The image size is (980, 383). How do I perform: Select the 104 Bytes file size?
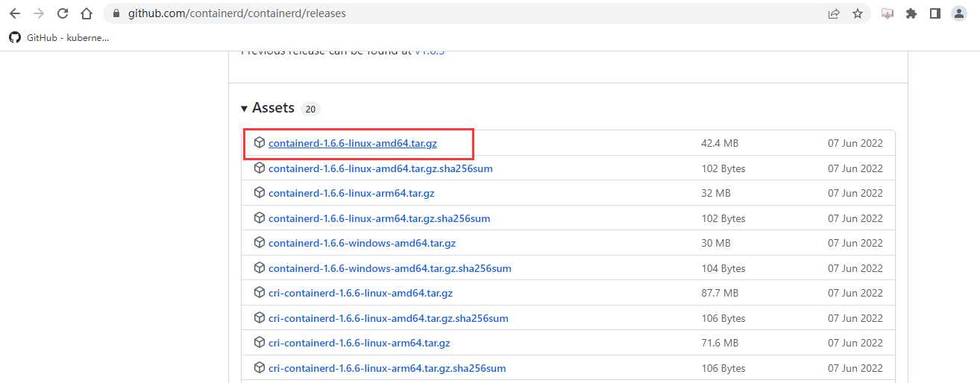pyautogui.click(x=723, y=268)
